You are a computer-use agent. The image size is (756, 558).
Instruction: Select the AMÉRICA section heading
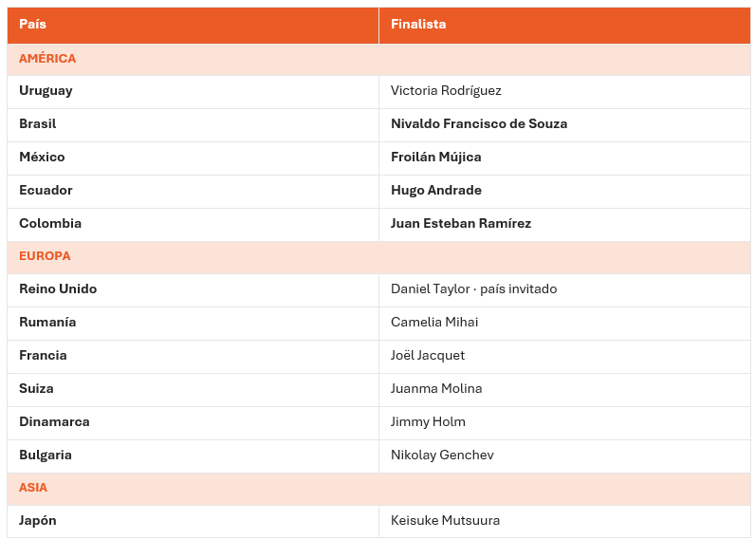pyautogui.click(x=47, y=58)
